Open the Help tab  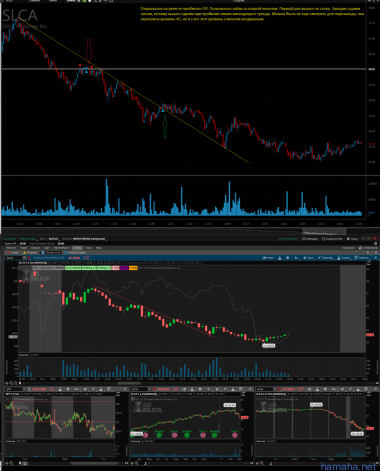[98, 248]
